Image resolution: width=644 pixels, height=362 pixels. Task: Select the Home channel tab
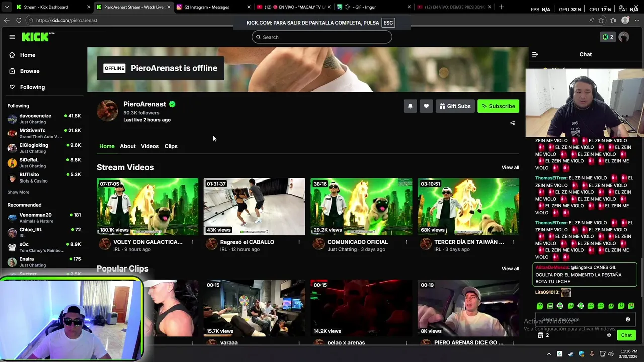(x=107, y=146)
